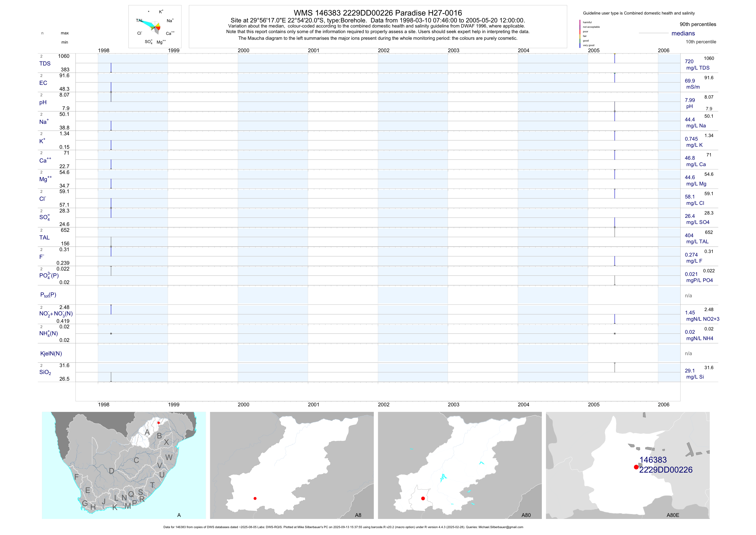Screen dimensions: 756x535
Task: Click the TDS bar in 2005
Action: pos(614,58)
